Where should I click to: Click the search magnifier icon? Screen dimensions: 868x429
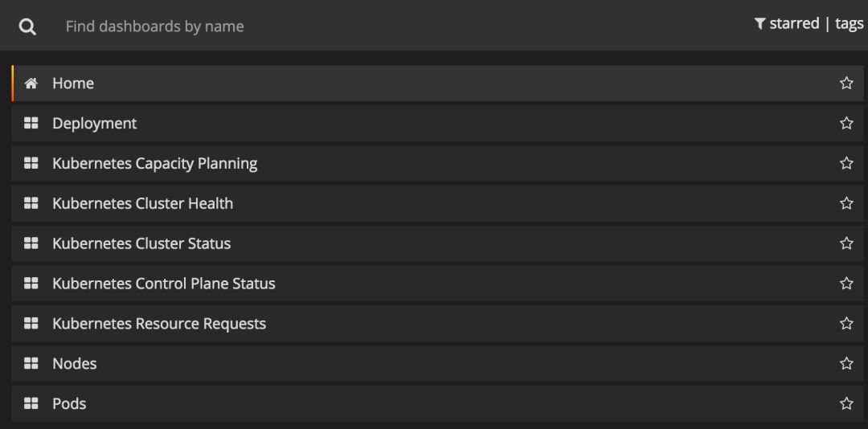27,27
